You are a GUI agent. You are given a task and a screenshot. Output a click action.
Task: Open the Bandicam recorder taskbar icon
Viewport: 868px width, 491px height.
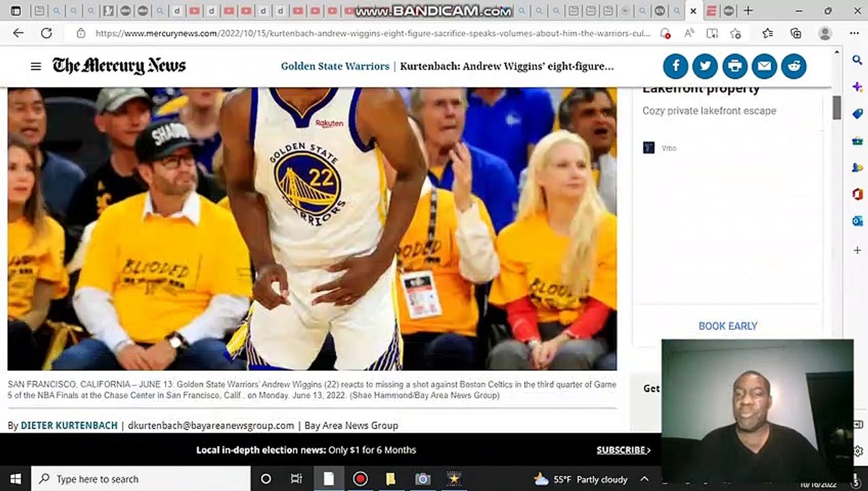[x=360, y=479]
